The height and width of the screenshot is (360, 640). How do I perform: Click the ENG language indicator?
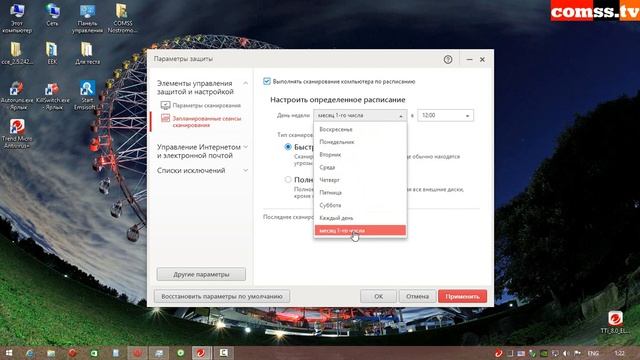click(x=593, y=353)
